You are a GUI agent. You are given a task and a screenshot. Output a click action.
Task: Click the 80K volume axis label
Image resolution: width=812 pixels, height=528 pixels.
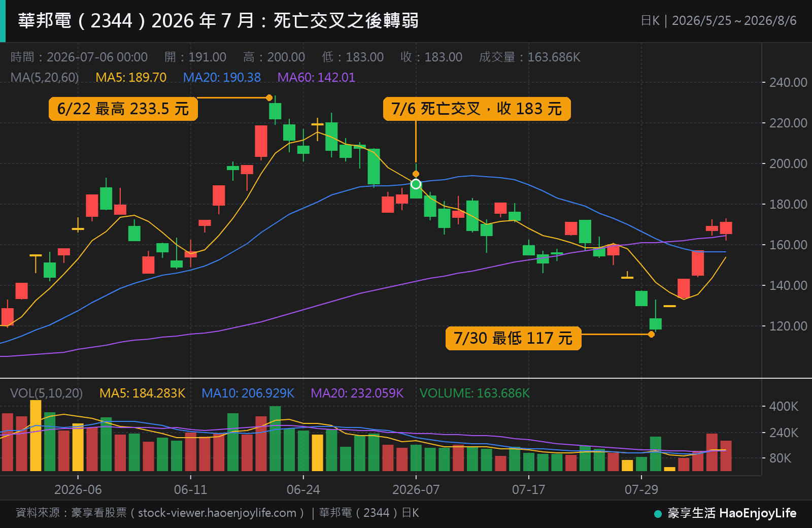click(x=780, y=458)
